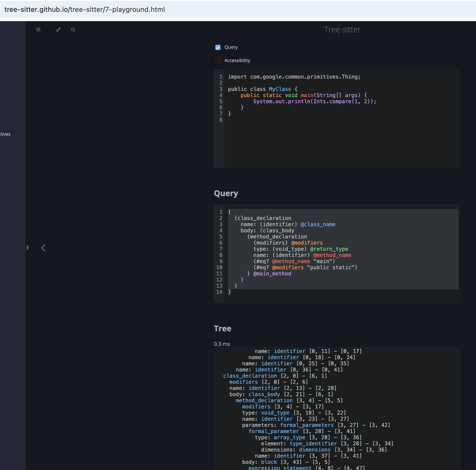
Task: Click MyClass in the code editor
Action: tap(280, 89)
